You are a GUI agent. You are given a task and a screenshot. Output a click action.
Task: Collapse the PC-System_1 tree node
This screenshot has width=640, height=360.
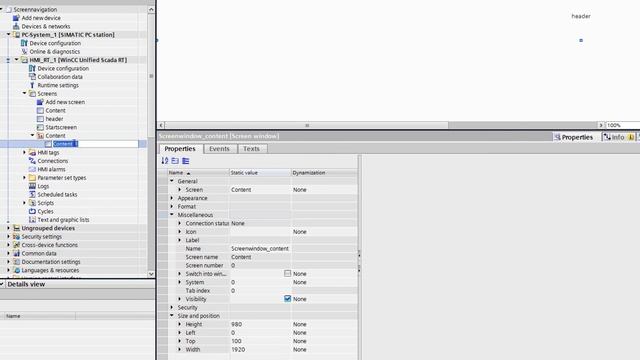[8, 35]
